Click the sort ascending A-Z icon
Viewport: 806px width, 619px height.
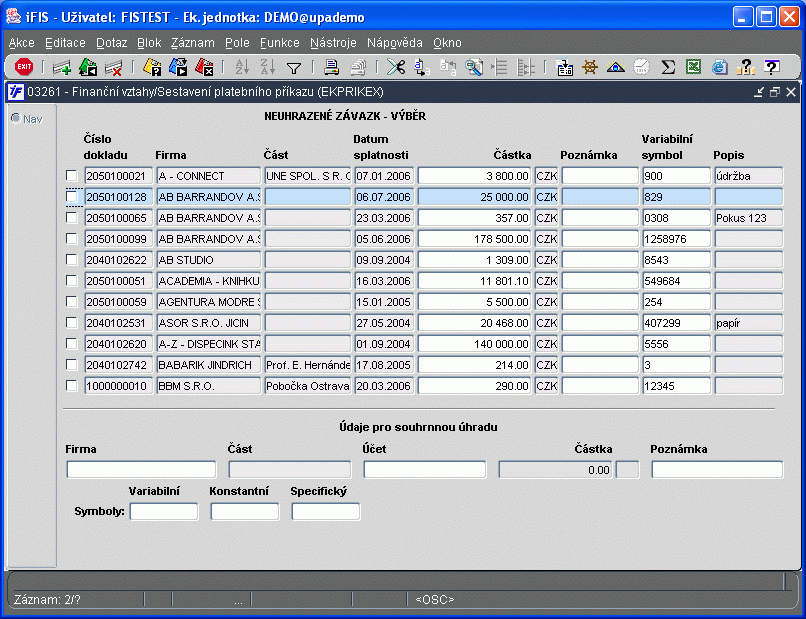(242, 67)
